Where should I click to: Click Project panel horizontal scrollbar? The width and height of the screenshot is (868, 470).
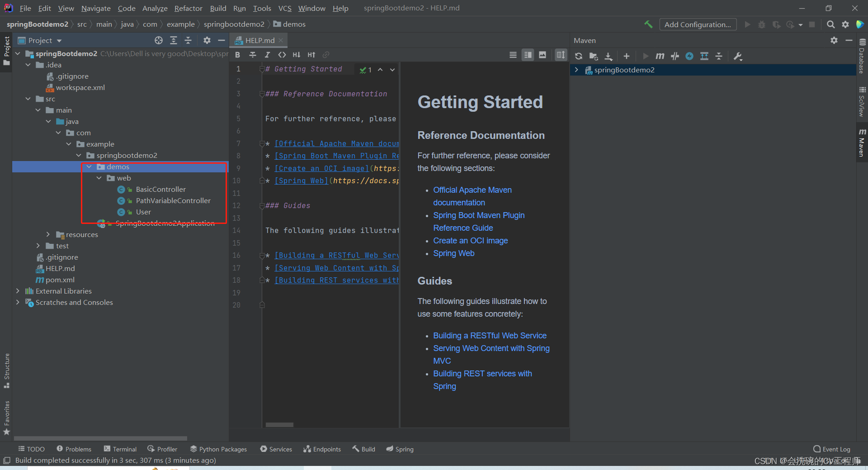100,438
